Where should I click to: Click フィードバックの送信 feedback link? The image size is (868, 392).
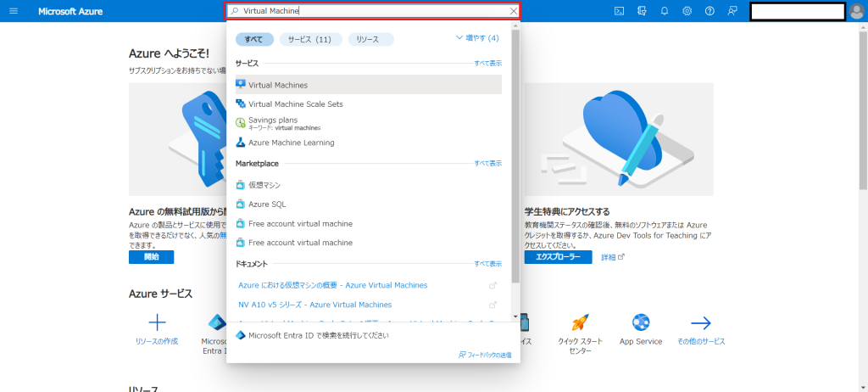click(x=485, y=355)
